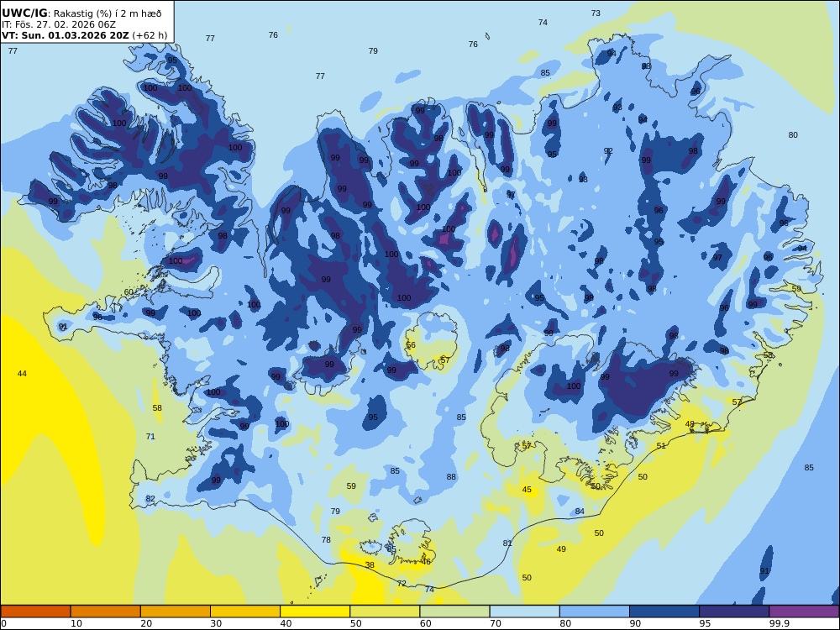Image resolution: width=840 pixels, height=630 pixels.
Task: Click the '60' humidity value on the map
Action: 129,292
